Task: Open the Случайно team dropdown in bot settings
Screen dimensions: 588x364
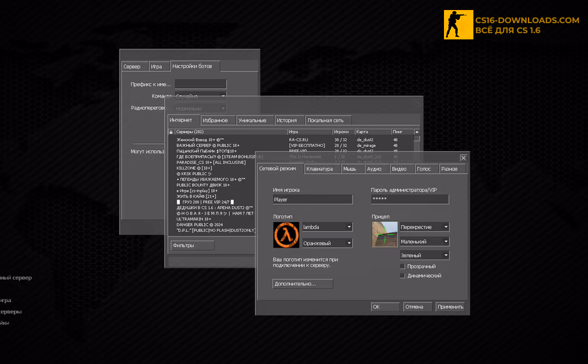Action: 200,96
